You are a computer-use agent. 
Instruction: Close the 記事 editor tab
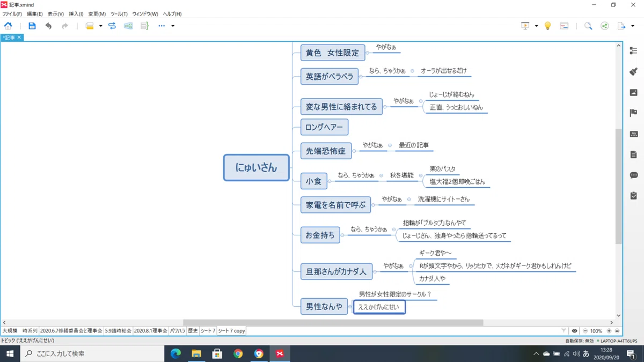click(19, 37)
